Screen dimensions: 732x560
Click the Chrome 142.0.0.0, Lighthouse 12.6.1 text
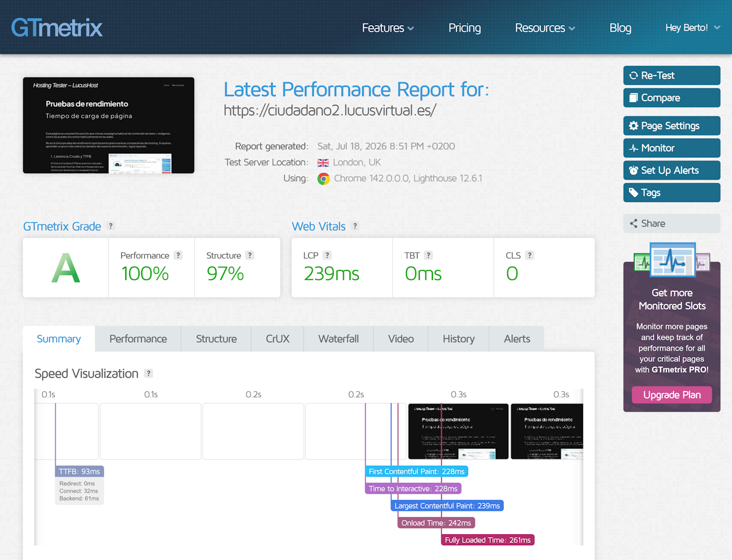tap(408, 178)
